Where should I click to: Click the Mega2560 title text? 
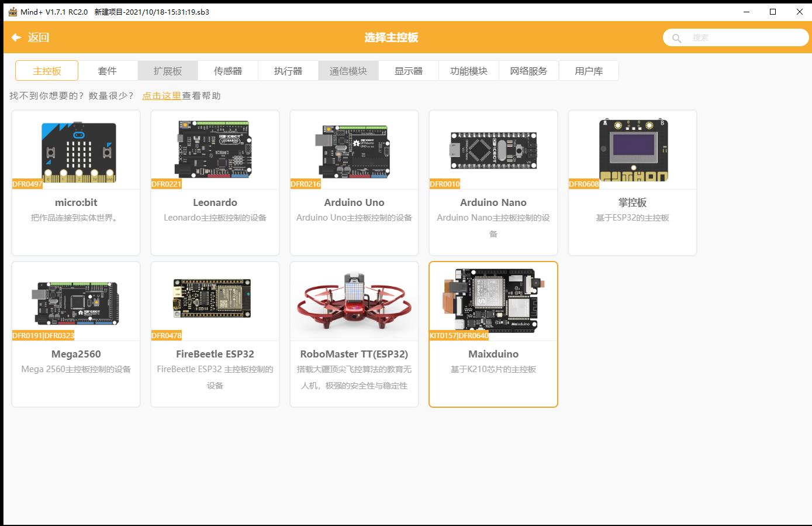[76, 354]
